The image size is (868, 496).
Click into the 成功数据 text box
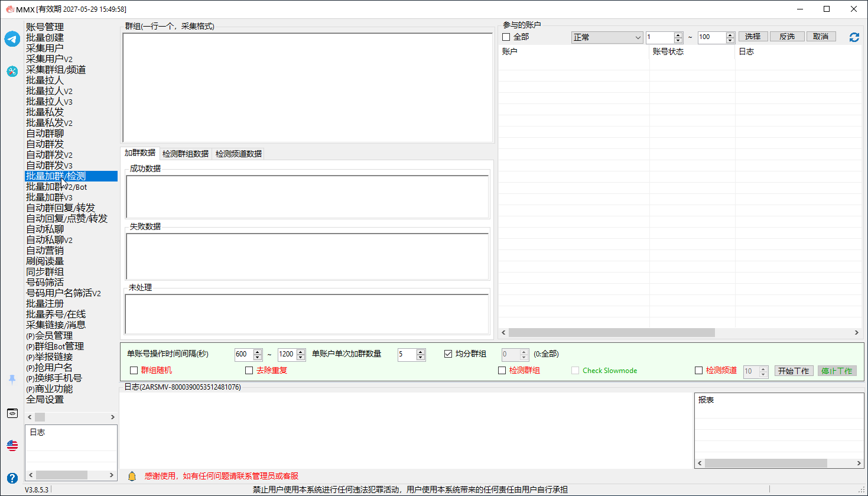(x=307, y=196)
